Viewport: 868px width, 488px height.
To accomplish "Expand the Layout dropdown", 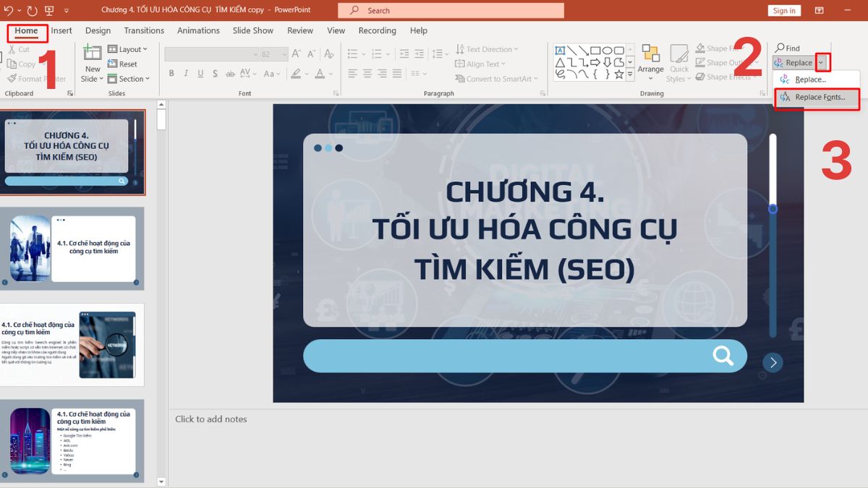I will pyautogui.click(x=128, y=49).
